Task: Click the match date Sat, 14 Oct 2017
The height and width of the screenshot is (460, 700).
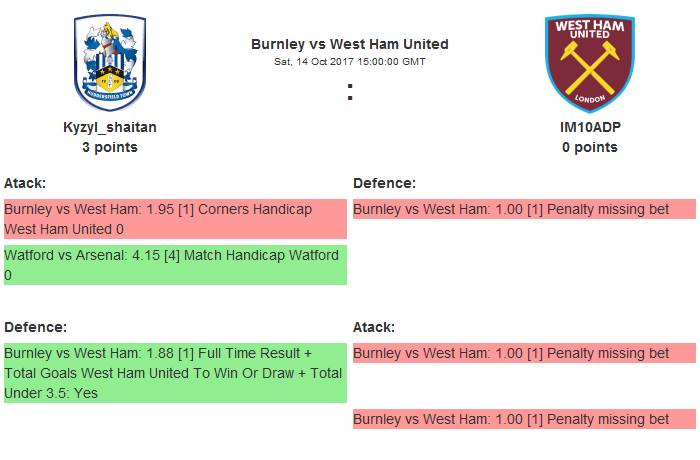Action: [x=350, y=61]
